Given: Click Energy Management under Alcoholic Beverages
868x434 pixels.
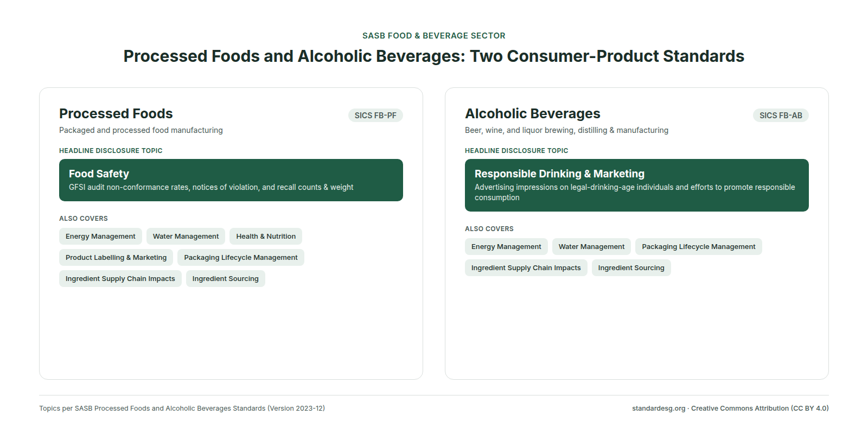Looking at the screenshot, I should coord(506,247).
